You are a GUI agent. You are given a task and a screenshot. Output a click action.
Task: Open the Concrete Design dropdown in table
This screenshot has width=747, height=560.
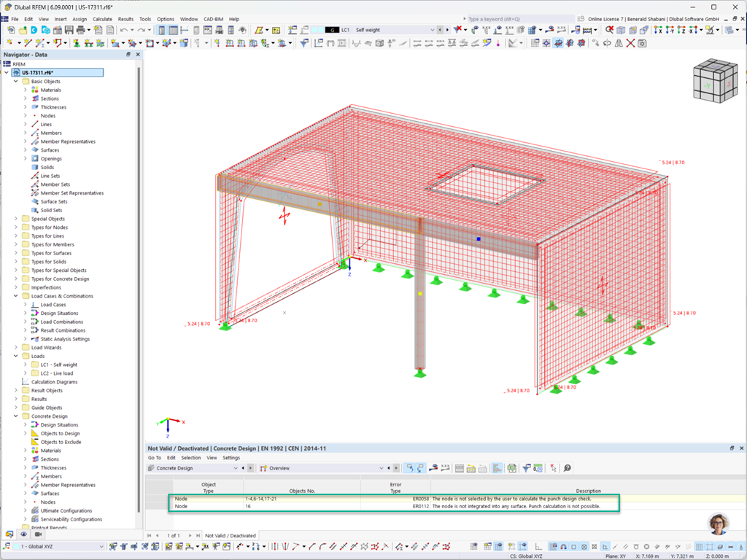235,468
